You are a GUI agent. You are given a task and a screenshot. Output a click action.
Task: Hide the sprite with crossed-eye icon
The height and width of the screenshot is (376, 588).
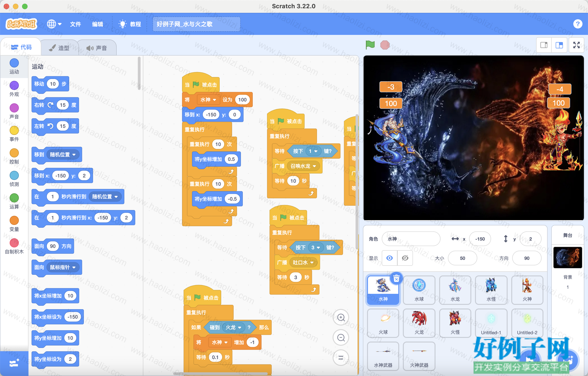(405, 258)
